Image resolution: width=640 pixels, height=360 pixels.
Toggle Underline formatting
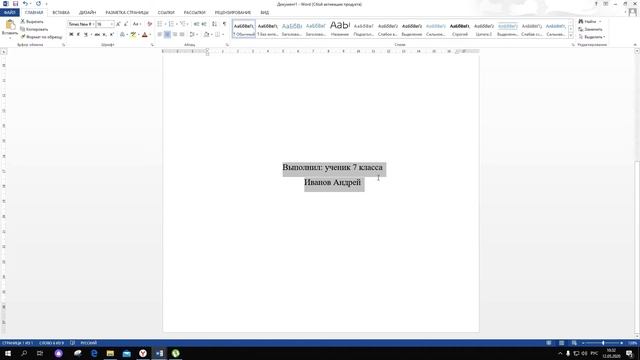(x=86, y=34)
